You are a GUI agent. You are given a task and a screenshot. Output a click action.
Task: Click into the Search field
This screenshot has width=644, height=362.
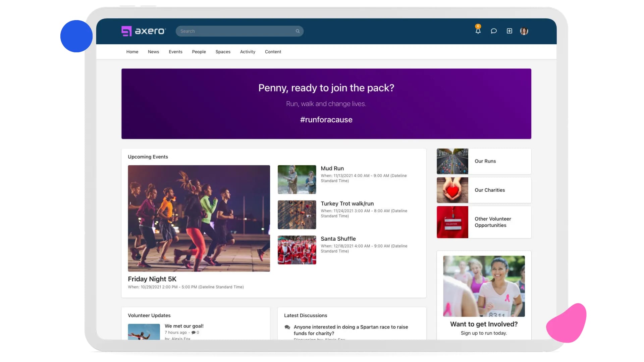click(x=239, y=31)
